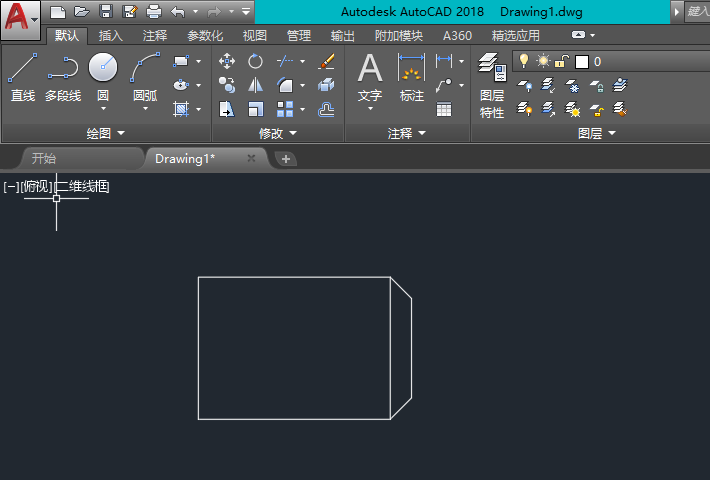The height and width of the screenshot is (480, 710).
Task: Insert a table using the table icon
Action: (x=443, y=109)
